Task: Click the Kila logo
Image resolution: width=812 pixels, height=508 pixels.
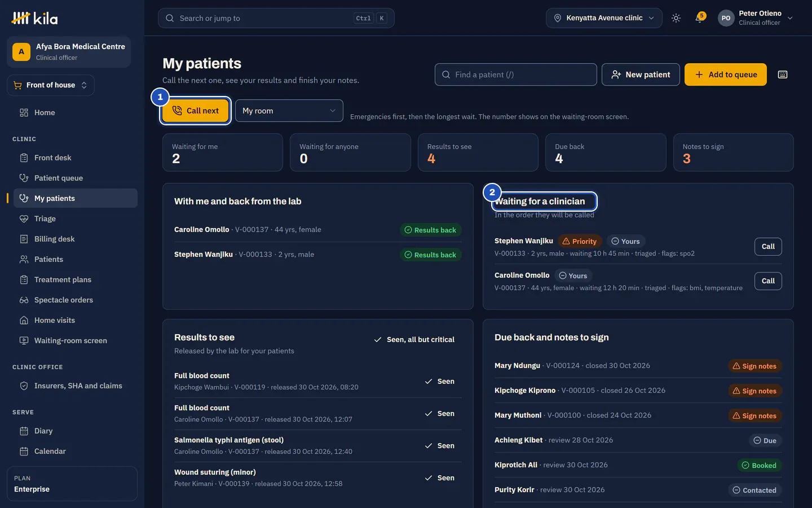Action: (34, 19)
